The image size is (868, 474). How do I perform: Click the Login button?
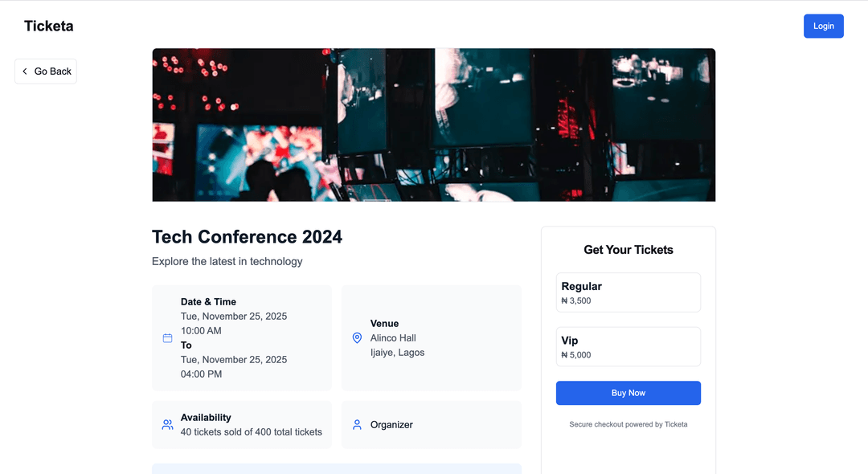pyautogui.click(x=823, y=26)
